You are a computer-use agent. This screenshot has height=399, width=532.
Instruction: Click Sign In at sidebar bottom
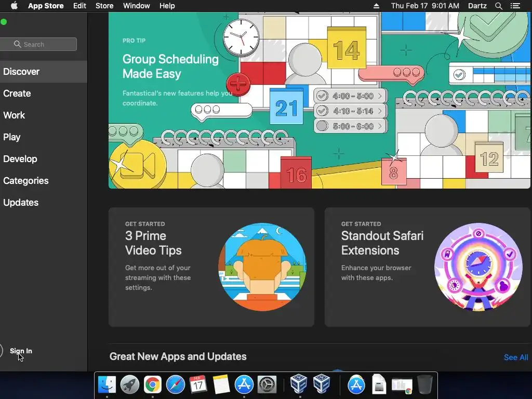[x=21, y=351]
